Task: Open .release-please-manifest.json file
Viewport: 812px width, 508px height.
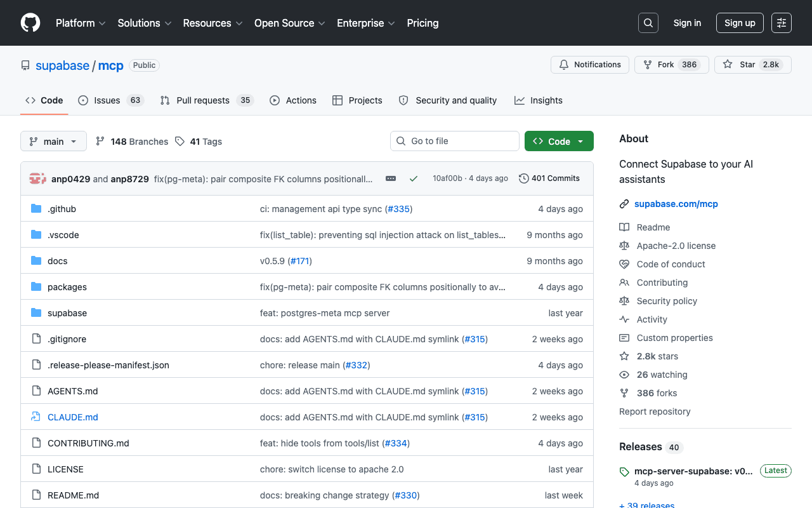Action: point(108,365)
